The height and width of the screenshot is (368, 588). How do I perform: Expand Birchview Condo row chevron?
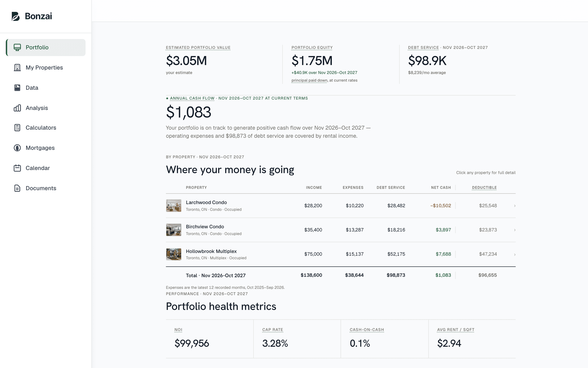point(515,230)
